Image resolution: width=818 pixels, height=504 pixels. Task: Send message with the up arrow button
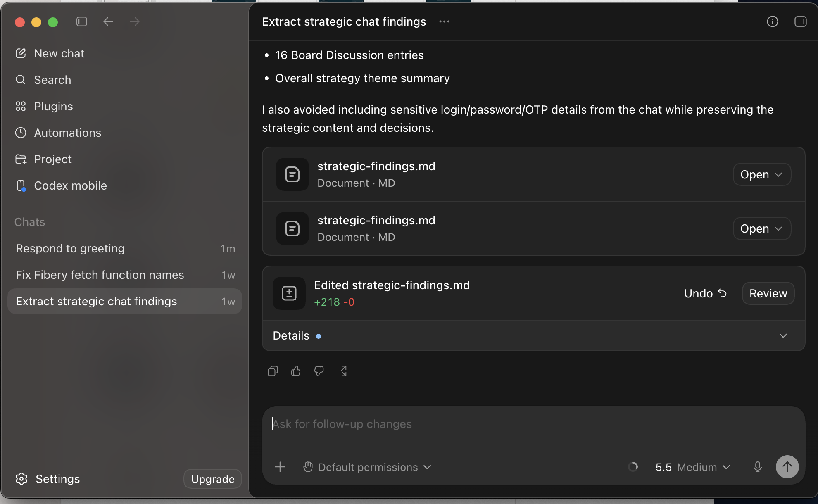(x=787, y=467)
